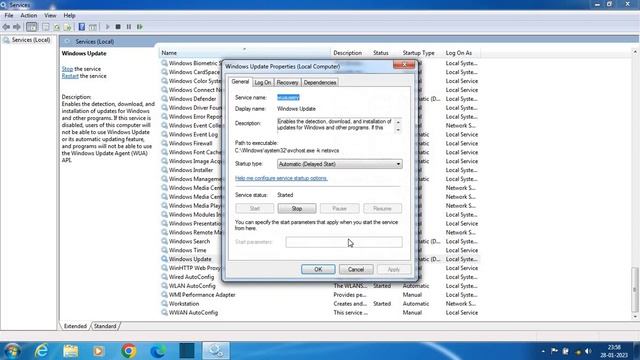Click the Start Service play icon
The width and height of the screenshot is (640, 360).
(107, 27)
